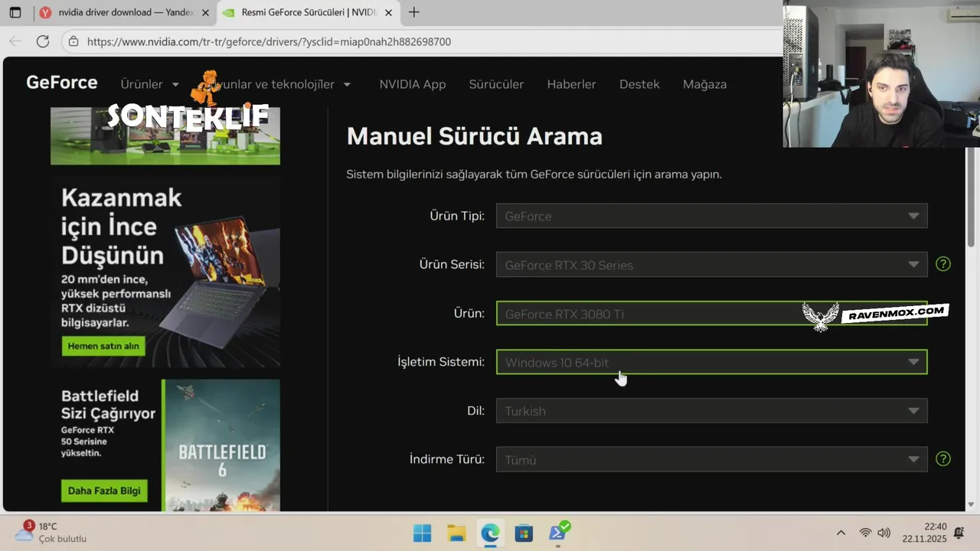Viewport: 980px width, 551px height.
Task: Open the NVIDIA App page
Action: point(413,84)
